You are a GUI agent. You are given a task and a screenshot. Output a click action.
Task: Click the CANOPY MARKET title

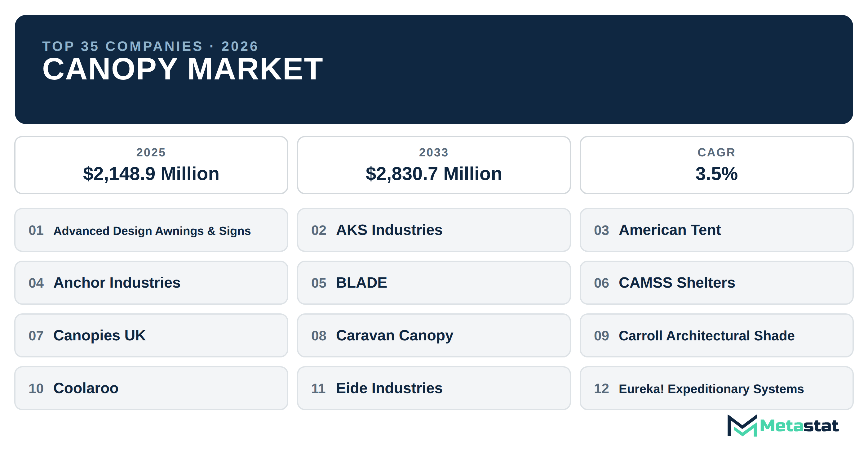click(183, 69)
